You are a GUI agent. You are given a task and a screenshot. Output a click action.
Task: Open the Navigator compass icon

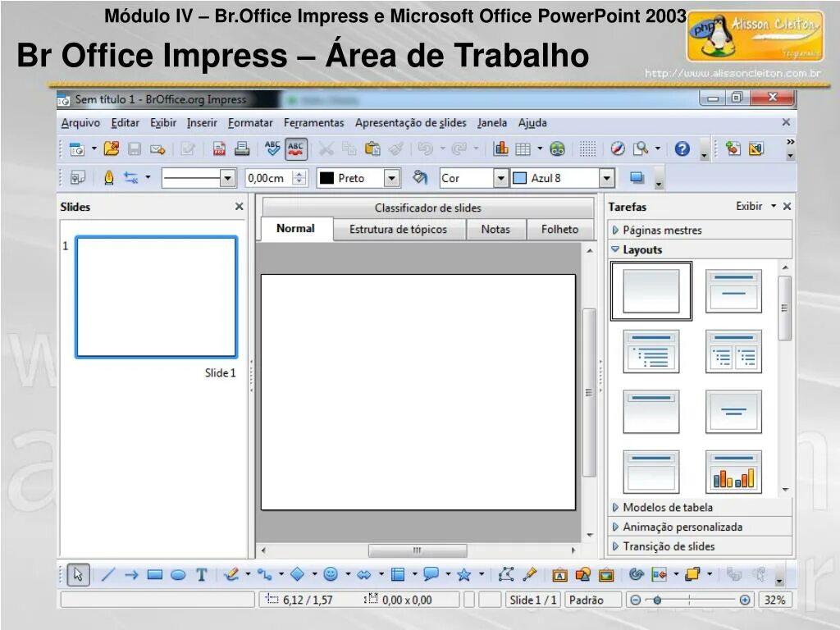coord(618,148)
